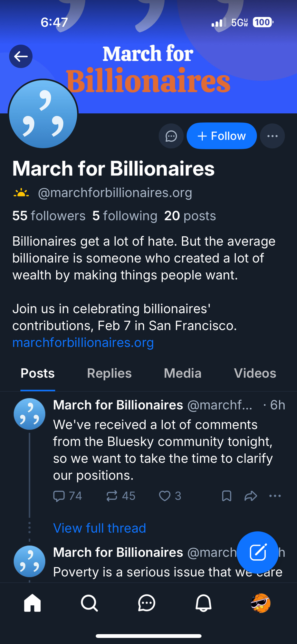The width and height of the screenshot is (297, 644).
Task: Expand the thread with View full thread
Action: tap(100, 528)
